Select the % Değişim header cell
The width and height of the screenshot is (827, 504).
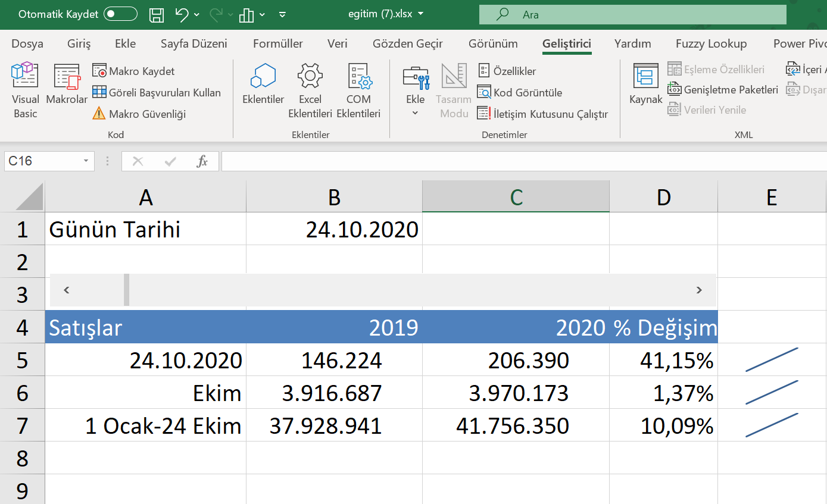664,327
